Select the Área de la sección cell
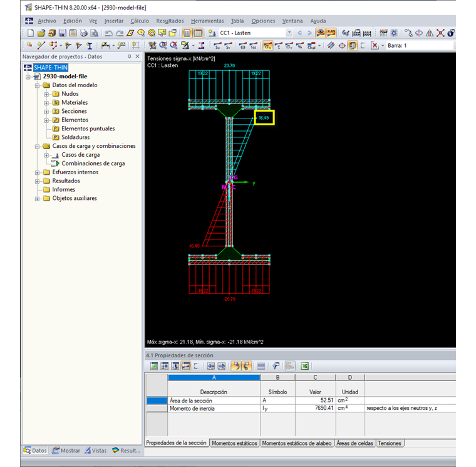The width and height of the screenshot is (476, 467). coord(214,401)
